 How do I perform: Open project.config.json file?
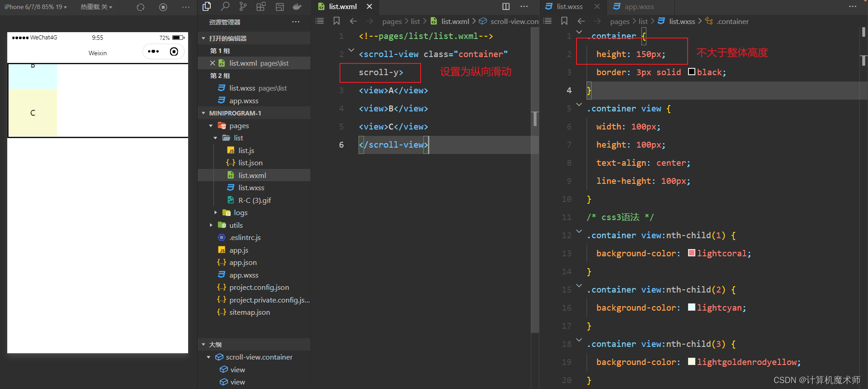coord(259,288)
